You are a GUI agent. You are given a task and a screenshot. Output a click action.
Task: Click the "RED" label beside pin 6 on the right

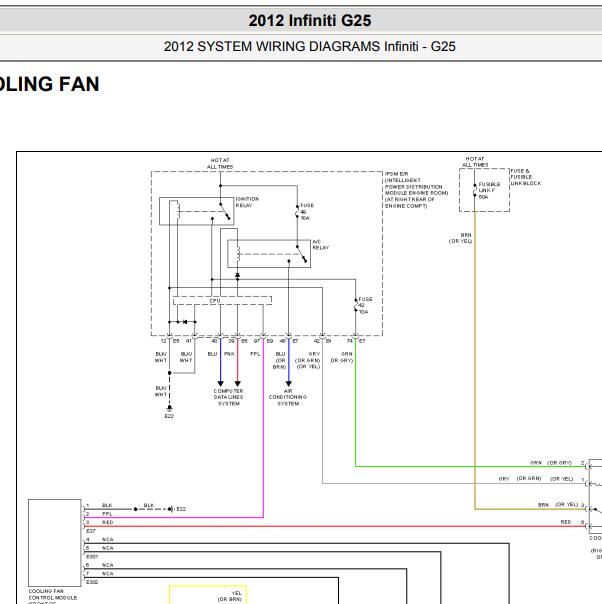click(566, 522)
